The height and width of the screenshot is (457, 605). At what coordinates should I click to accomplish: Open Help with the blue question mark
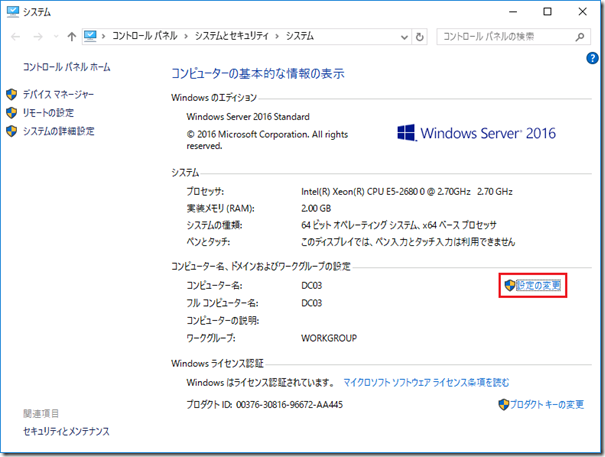[592, 59]
